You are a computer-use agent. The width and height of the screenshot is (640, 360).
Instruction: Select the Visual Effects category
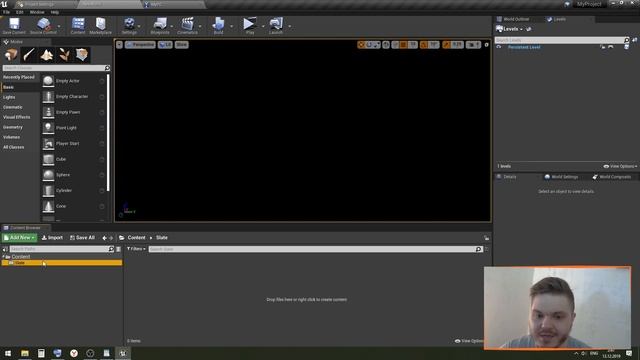tap(19, 117)
